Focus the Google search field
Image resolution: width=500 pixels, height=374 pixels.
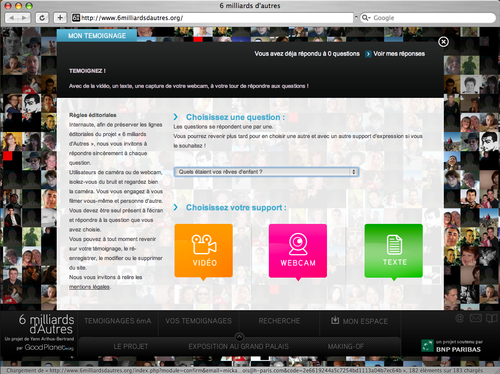point(428,18)
